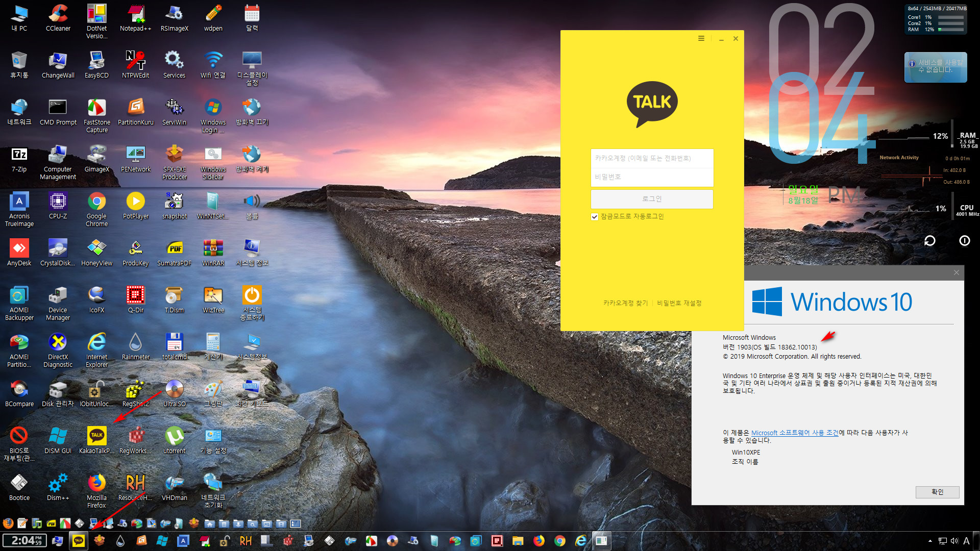
Task: Select the KakaoTalk desktop shortcut
Action: [x=96, y=440]
